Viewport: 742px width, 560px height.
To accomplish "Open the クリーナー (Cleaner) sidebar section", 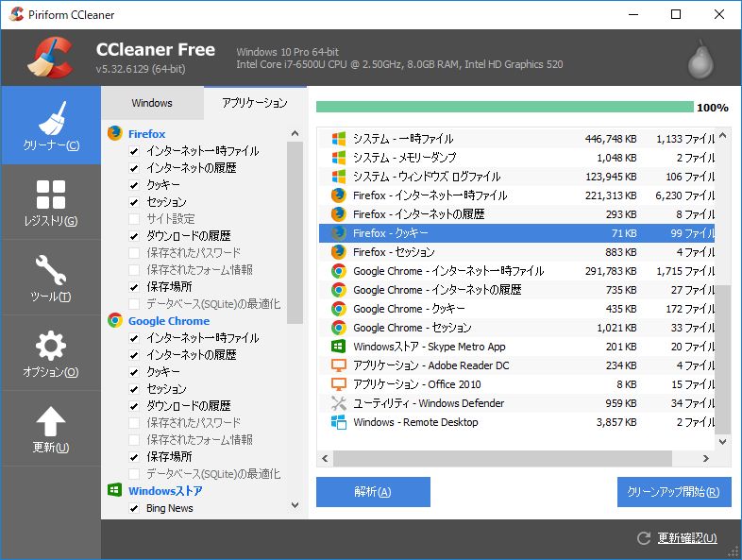I will 51,126.
